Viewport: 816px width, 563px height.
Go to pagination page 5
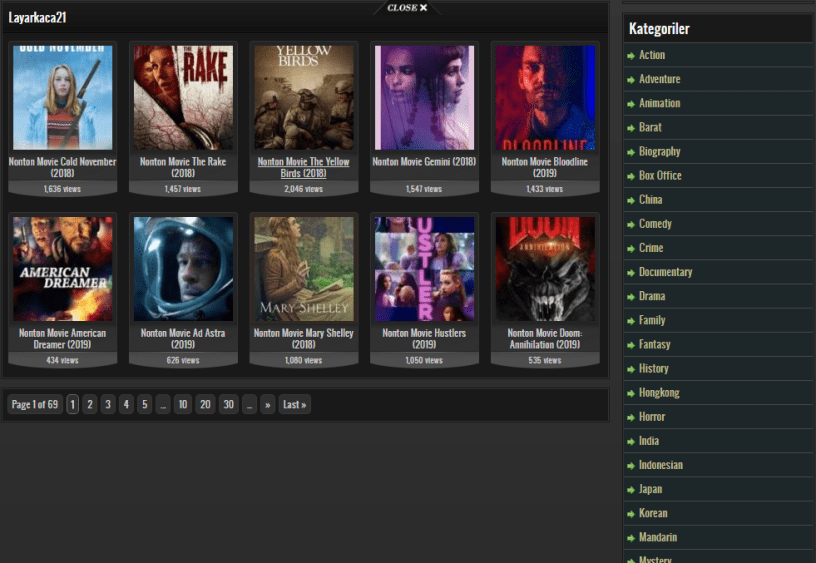pyautogui.click(x=145, y=404)
